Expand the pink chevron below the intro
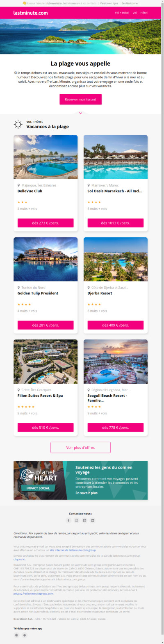The height and width of the screenshot is (644, 164). coord(80,113)
